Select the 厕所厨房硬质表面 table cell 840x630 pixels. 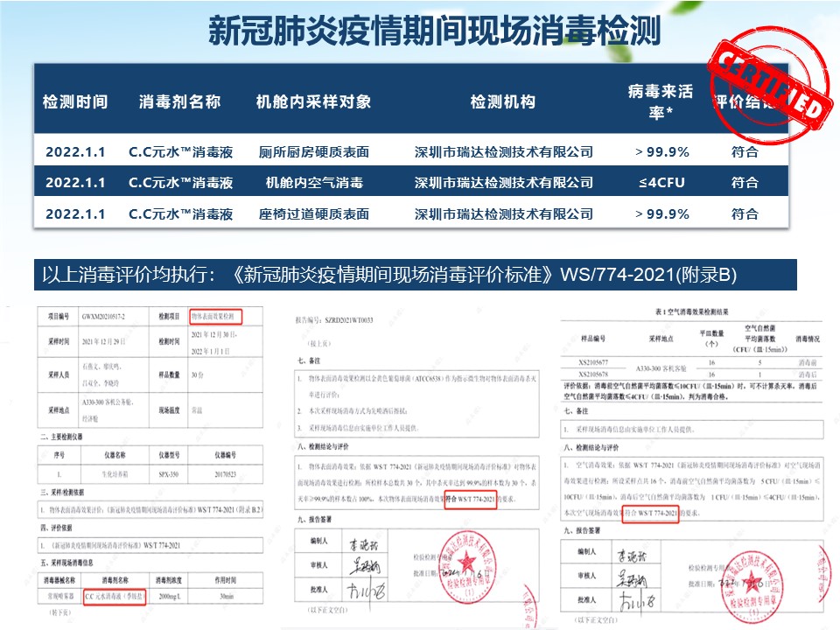314,152
